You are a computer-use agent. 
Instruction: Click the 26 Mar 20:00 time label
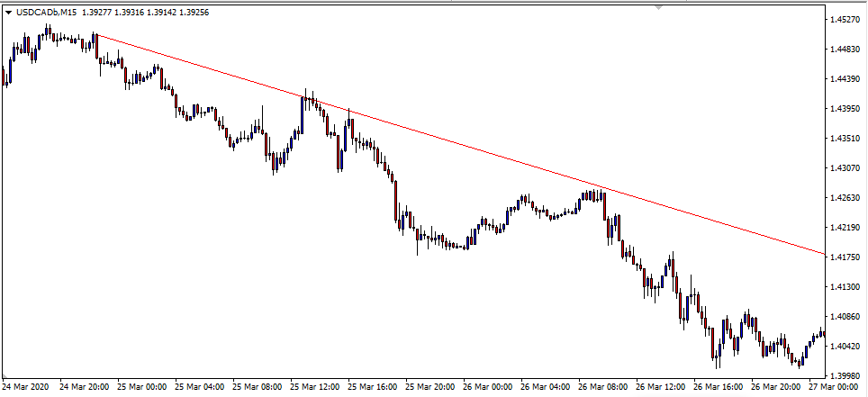(x=775, y=385)
